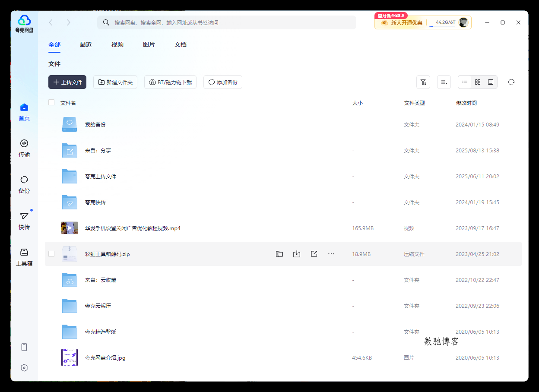Click the 添加备份 button
The image size is (539, 392).
pyautogui.click(x=223, y=82)
